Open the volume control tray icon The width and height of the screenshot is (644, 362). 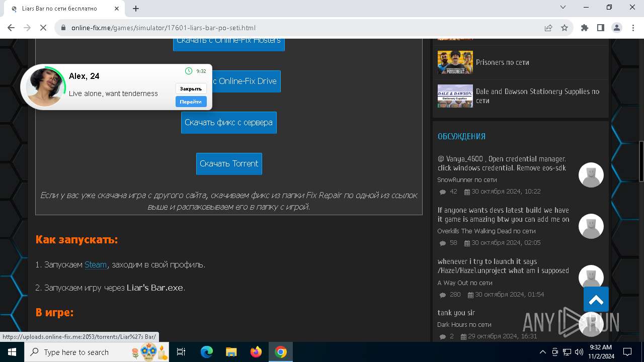pos(579,352)
